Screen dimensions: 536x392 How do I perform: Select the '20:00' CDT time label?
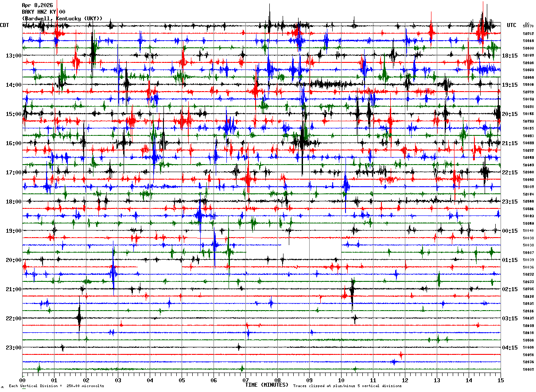[14, 260]
